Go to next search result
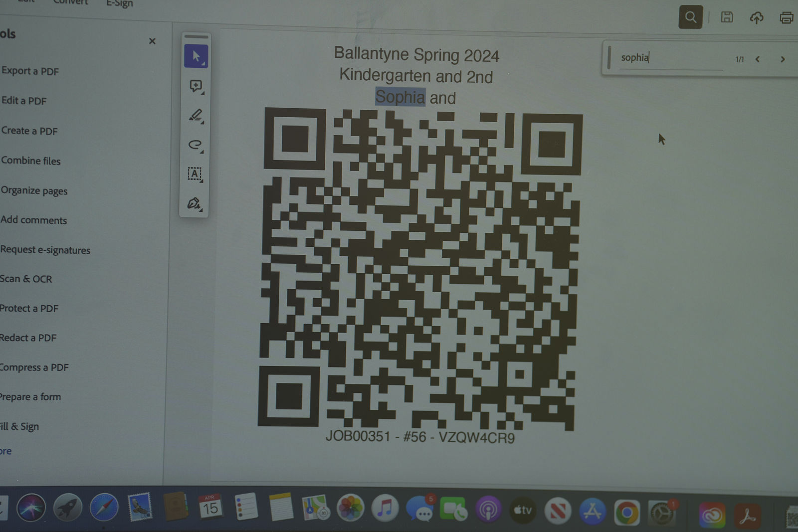The height and width of the screenshot is (532, 798). [783, 59]
